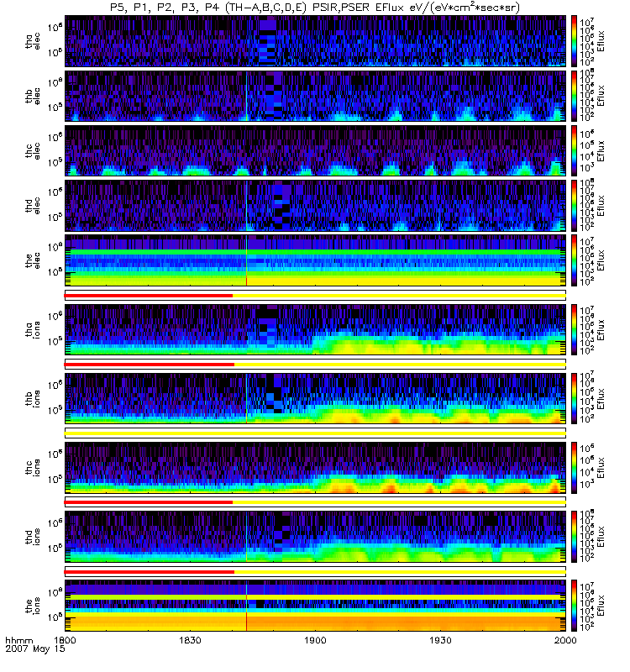Screen dimensions: 630x672
Task: Click the 2000 time axis label
Action: [x=565, y=640]
